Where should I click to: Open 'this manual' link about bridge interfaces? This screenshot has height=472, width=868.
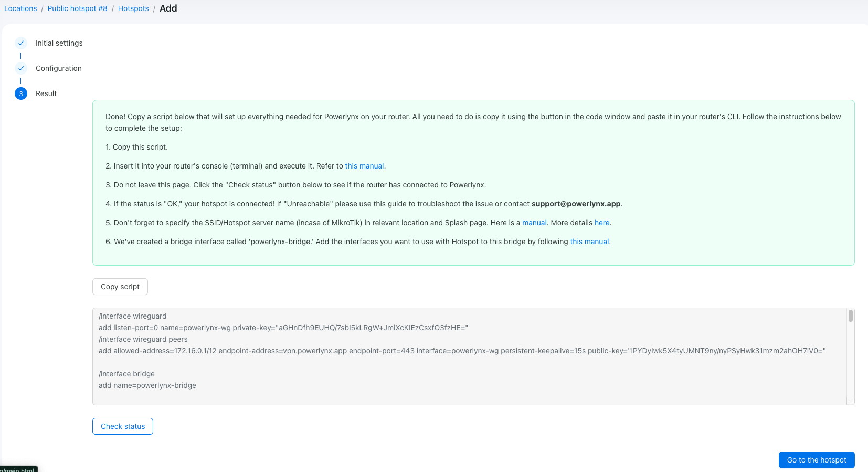(589, 242)
